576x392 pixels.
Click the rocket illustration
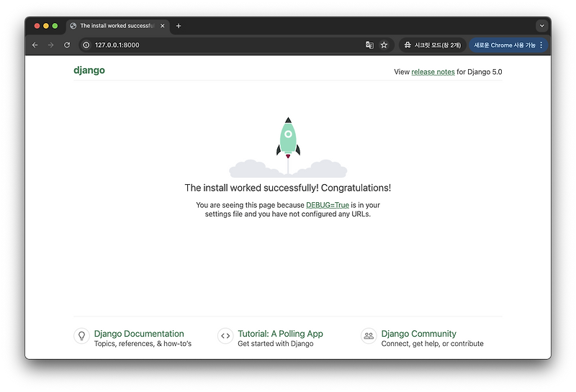pos(288,147)
